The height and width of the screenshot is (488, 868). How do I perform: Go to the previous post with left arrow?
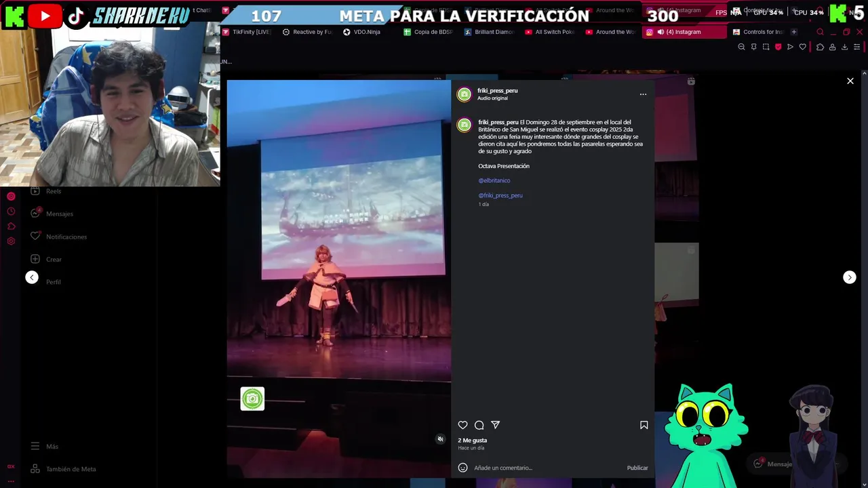click(32, 277)
